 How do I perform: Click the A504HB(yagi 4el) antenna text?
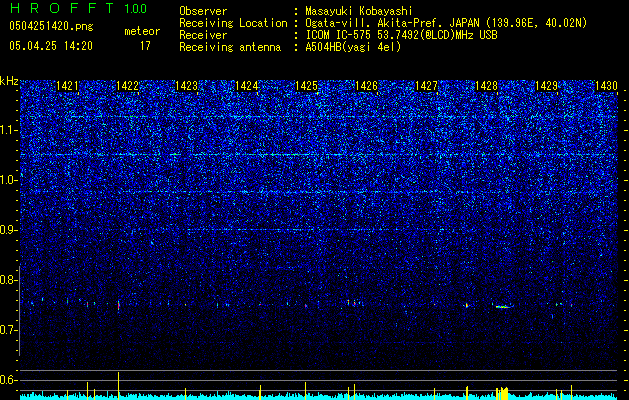tap(353, 47)
